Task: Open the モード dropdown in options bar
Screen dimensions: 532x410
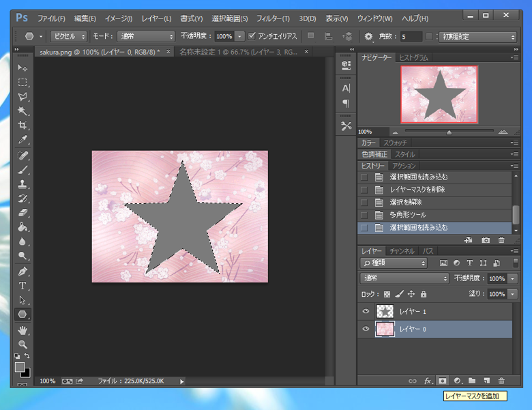Action: 145,36
